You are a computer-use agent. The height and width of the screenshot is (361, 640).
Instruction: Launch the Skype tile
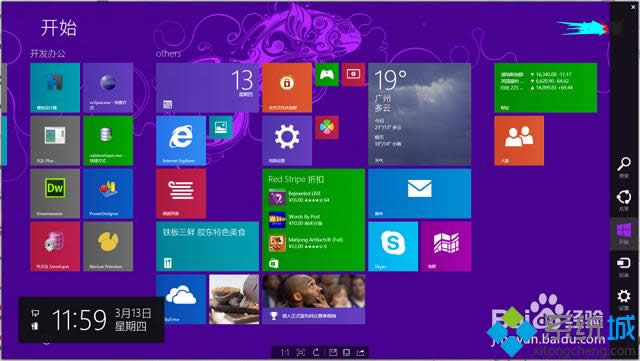point(393,247)
